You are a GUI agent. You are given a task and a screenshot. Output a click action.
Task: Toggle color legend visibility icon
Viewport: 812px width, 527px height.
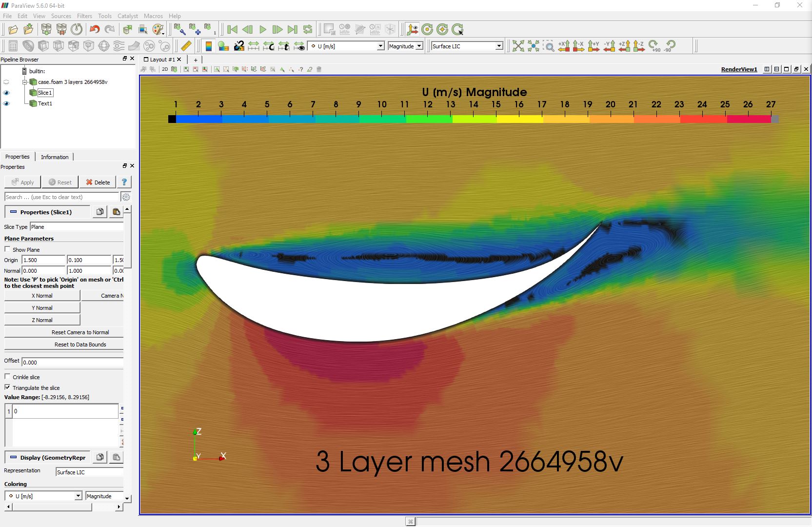(208, 46)
